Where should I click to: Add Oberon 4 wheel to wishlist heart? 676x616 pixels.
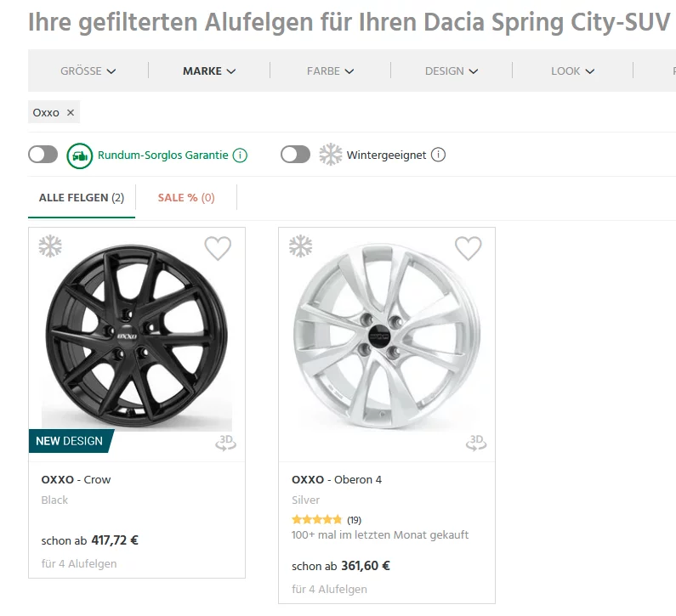468,248
